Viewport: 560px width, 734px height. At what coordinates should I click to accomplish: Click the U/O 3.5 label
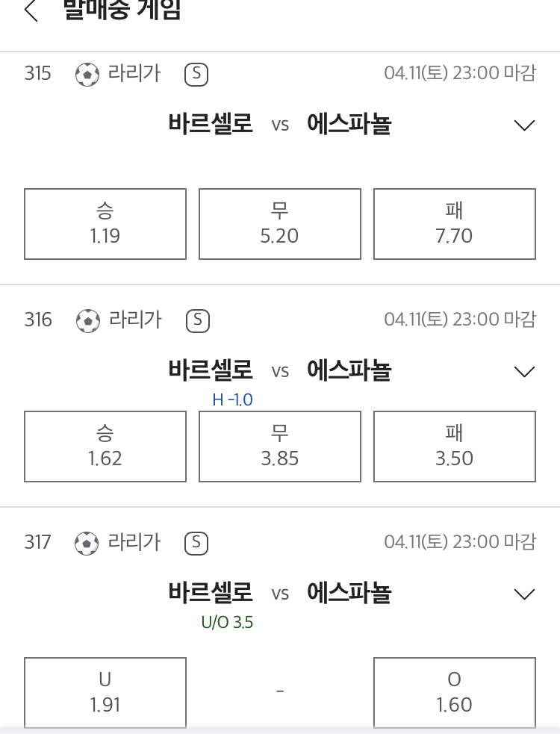click(x=227, y=622)
